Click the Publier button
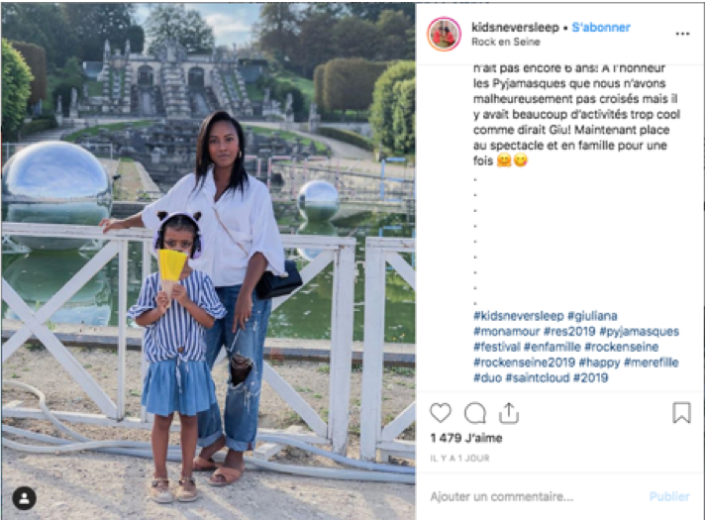This screenshot has height=520, width=705. point(669,496)
